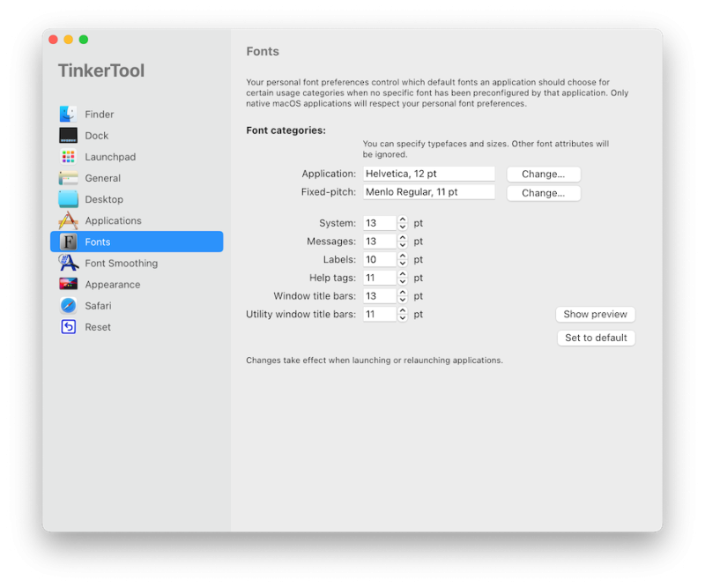This screenshot has height=588, width=705.
Task: Close the TinkerTool window
Action: pyautogui.click(x=53, y=40)
